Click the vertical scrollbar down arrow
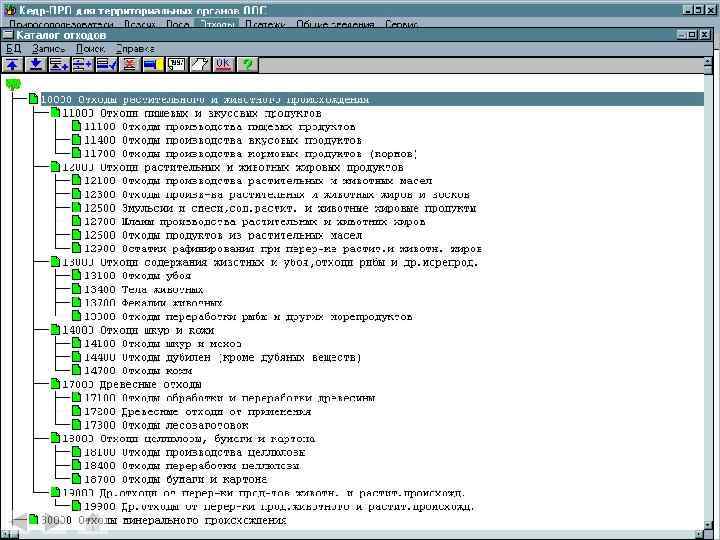The width and height of the screenshot is (720, 540). (708, 523)
